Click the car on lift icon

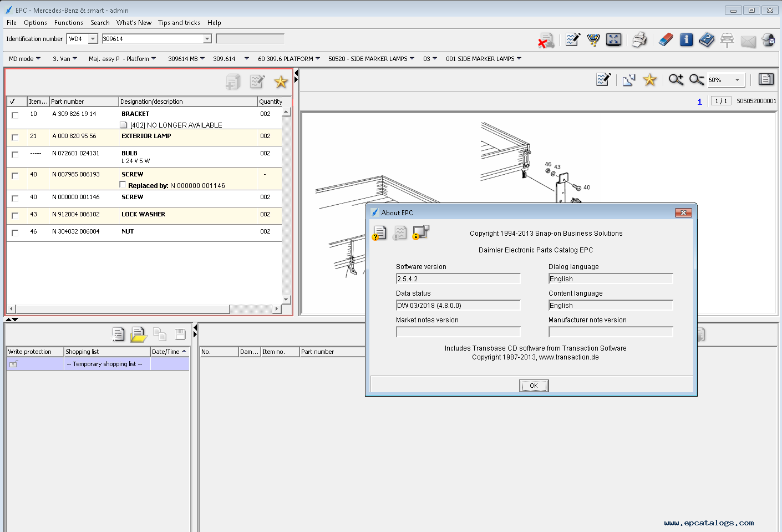[x=727, y=40]
